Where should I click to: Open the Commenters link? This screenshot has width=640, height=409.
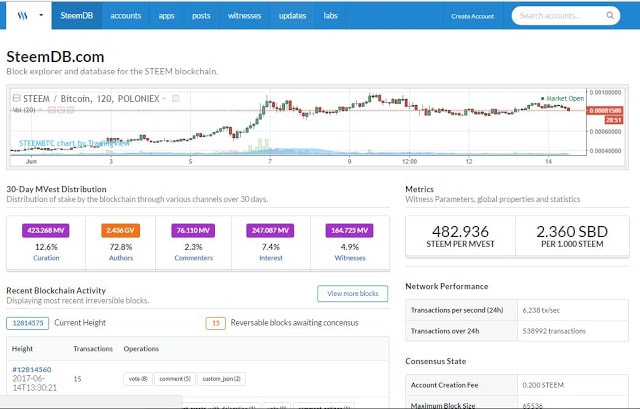click(x=193, y=258)
